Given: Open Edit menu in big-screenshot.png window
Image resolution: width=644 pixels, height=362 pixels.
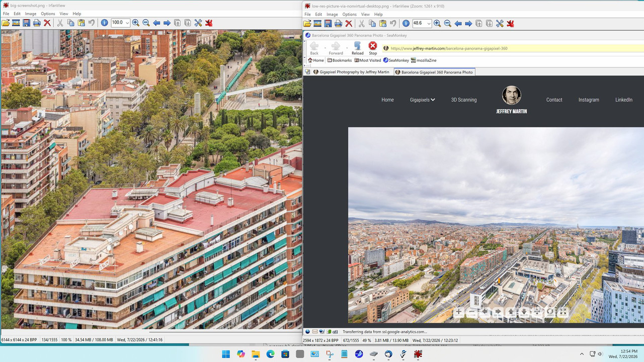Looking at the screenshot, I should [x=17, y=14].
